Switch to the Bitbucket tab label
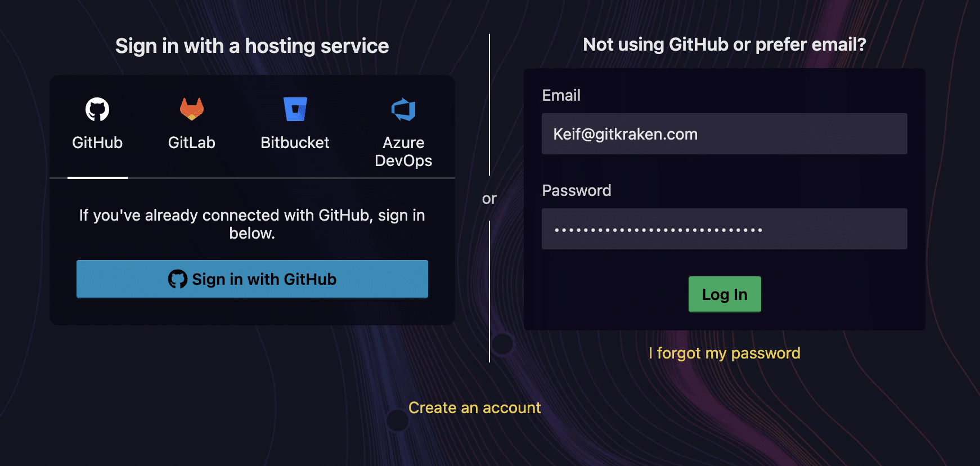The image size is (980, 466). point(295,143)
